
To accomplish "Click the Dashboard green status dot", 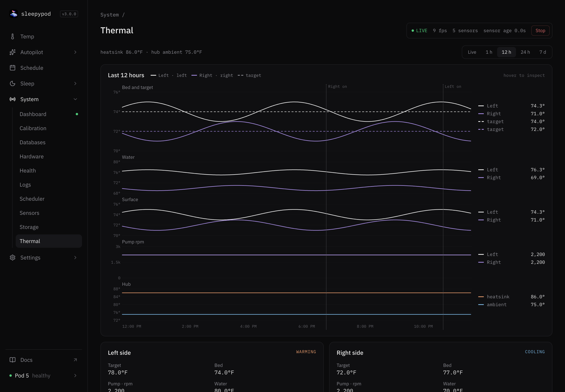I will 77,114.
